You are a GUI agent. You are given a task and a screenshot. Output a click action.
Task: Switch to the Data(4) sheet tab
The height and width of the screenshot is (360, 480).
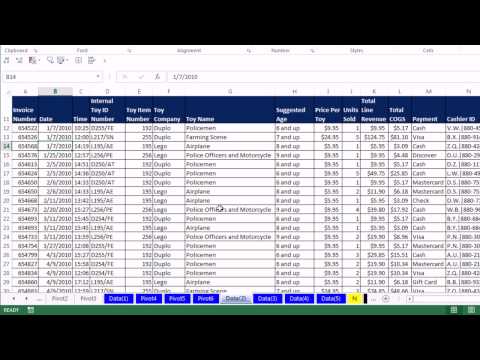(299, 298)
